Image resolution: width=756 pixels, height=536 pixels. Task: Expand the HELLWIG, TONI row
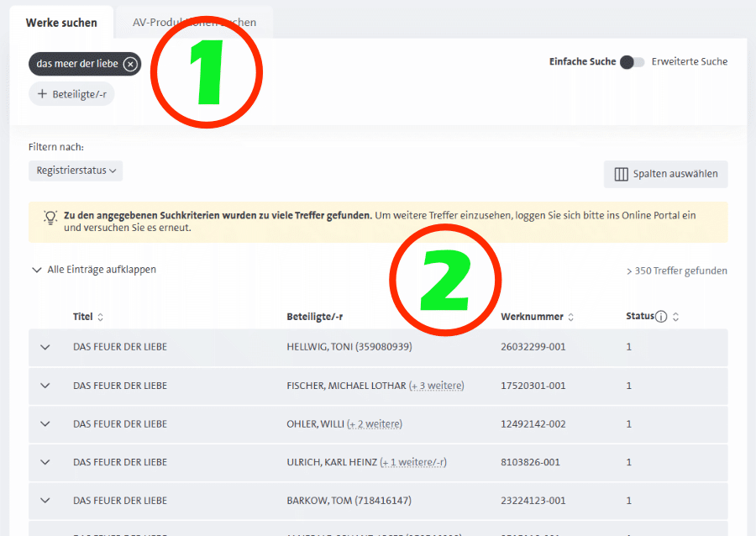tap(45, 347)
